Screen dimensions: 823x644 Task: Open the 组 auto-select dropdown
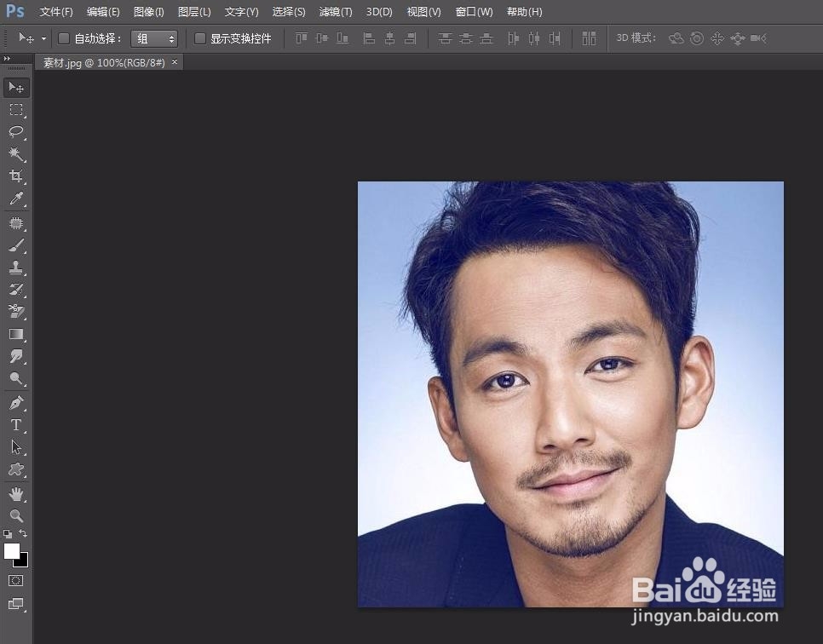click(154, 38)
